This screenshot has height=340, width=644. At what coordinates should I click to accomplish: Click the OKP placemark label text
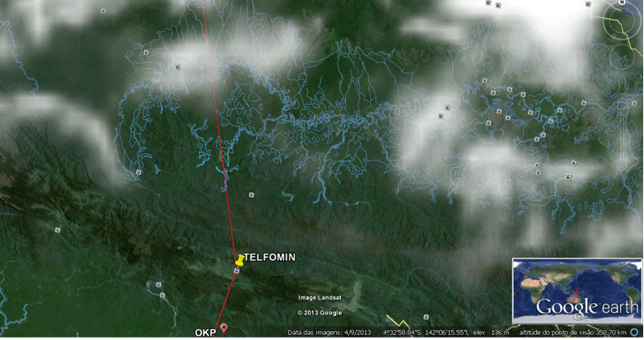tap(205, 333)
